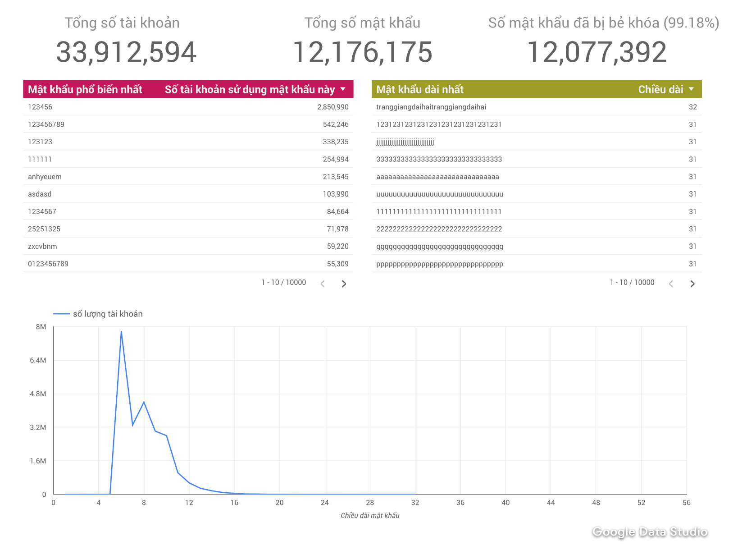Click the 'Tổng số tài khoản' label

tap(122, 23)
